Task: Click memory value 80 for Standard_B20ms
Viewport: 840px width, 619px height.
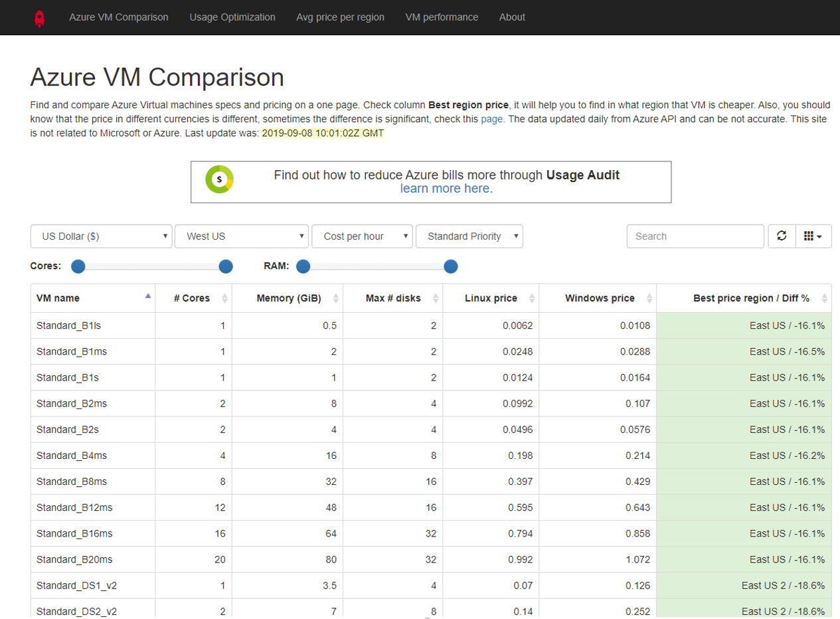Action: [x=331, y=559]
